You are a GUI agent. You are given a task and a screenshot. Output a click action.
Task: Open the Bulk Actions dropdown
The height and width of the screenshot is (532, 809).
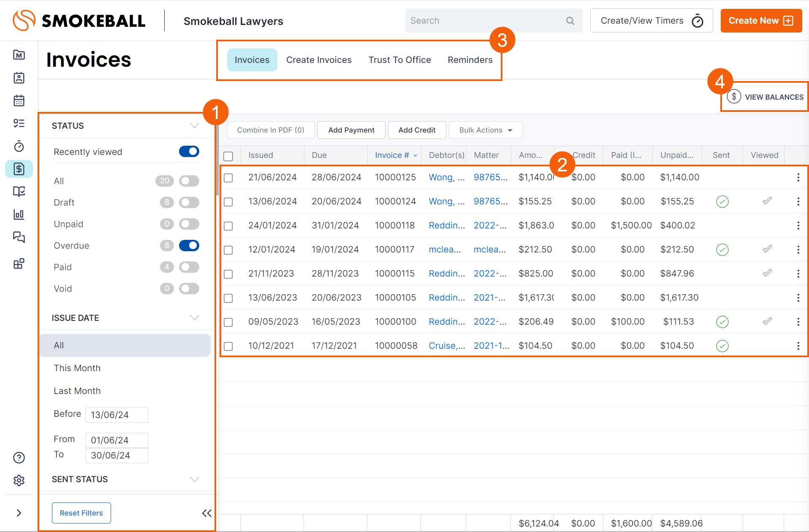pos(486,130)
